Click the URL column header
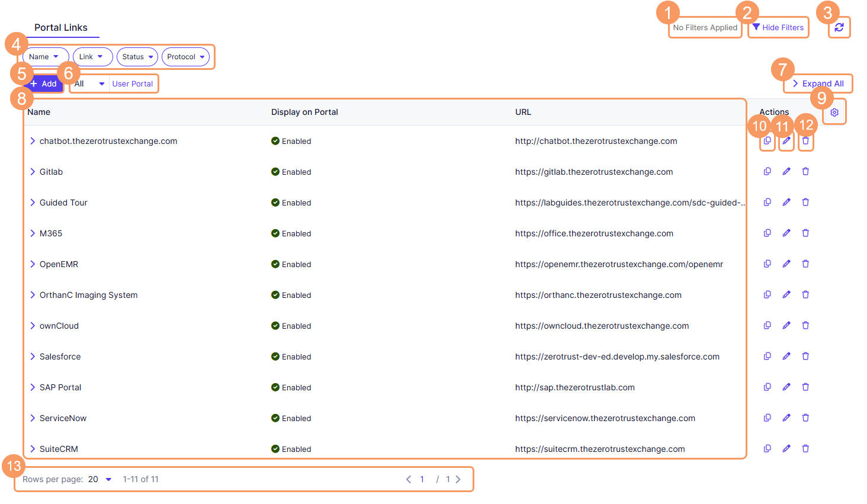Viewport: 867px width, 504px height. tap(523, 112)
